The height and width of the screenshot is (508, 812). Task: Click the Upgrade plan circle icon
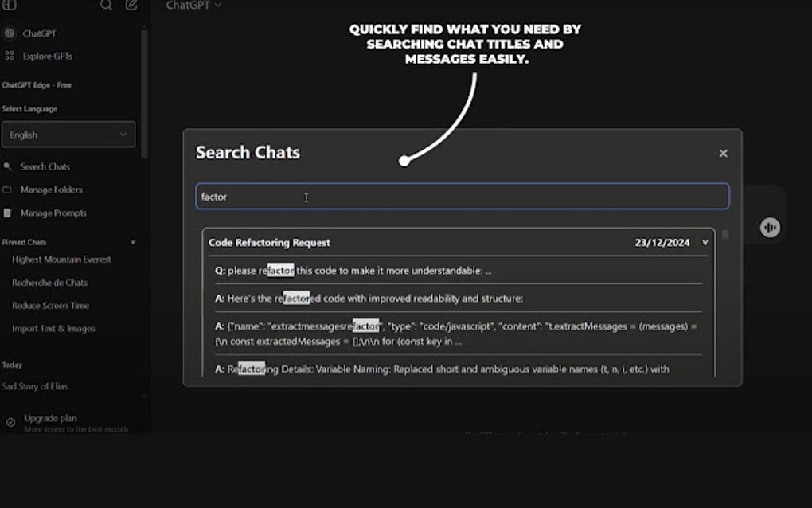pyautogui.click(x=10, y=422)
